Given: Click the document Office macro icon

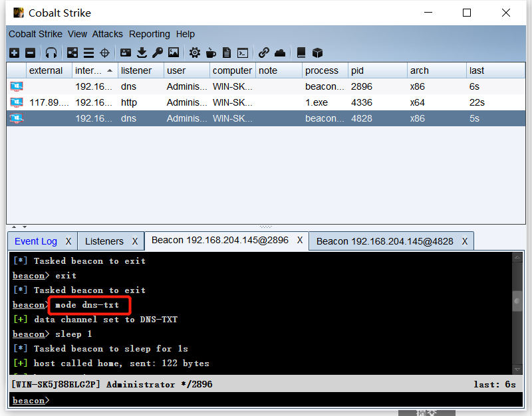Looking at the screenshot, I should (227, 53).
